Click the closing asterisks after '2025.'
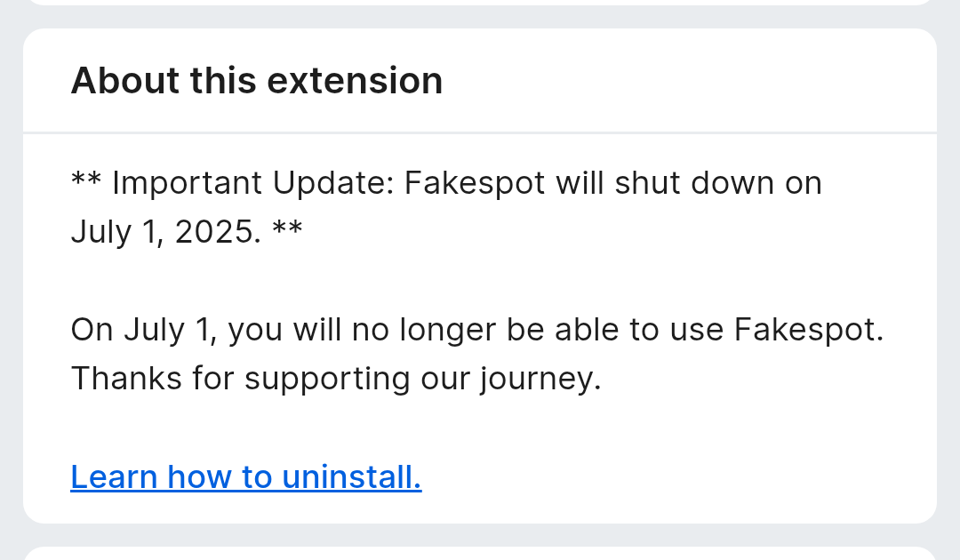This screenshot has height=560, width=960. coord(287,232)
